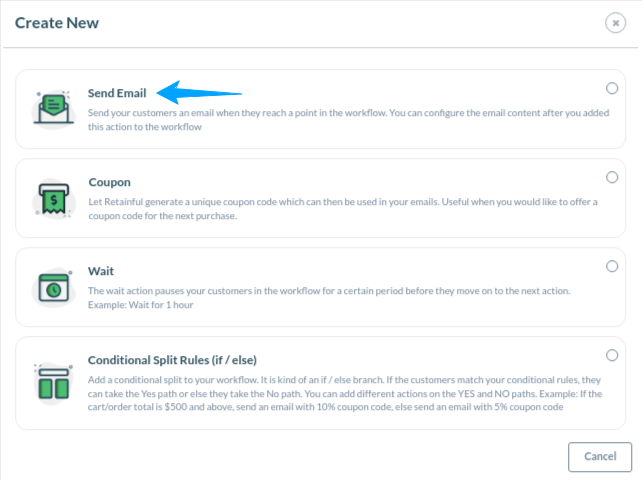Click the Send Email description text
642x480 pixels.
click(348, 120)
